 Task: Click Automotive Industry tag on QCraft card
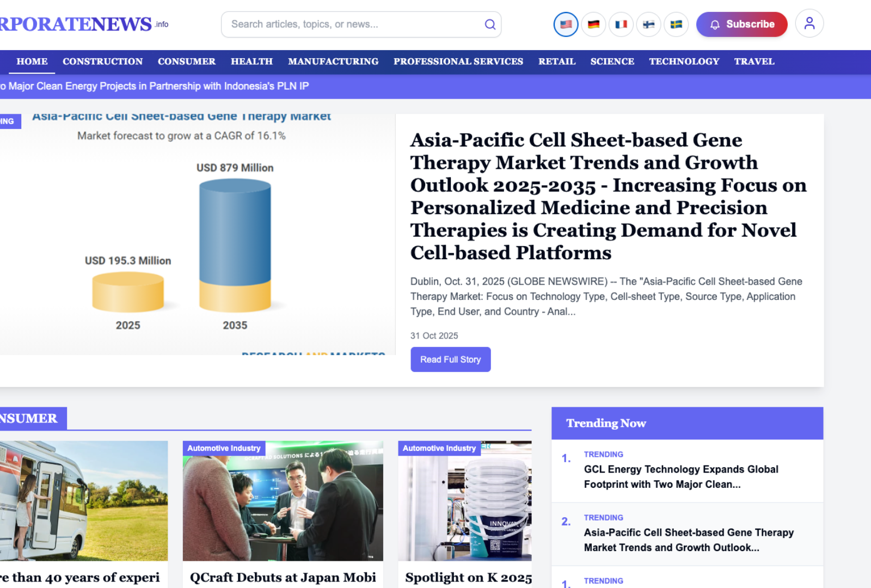tap(224, 448)
